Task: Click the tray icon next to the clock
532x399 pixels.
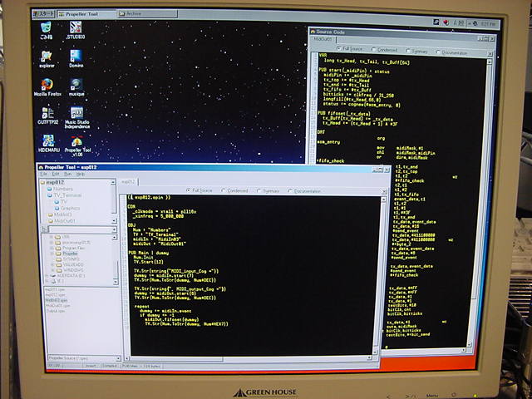Action: [x=475, y=24]
